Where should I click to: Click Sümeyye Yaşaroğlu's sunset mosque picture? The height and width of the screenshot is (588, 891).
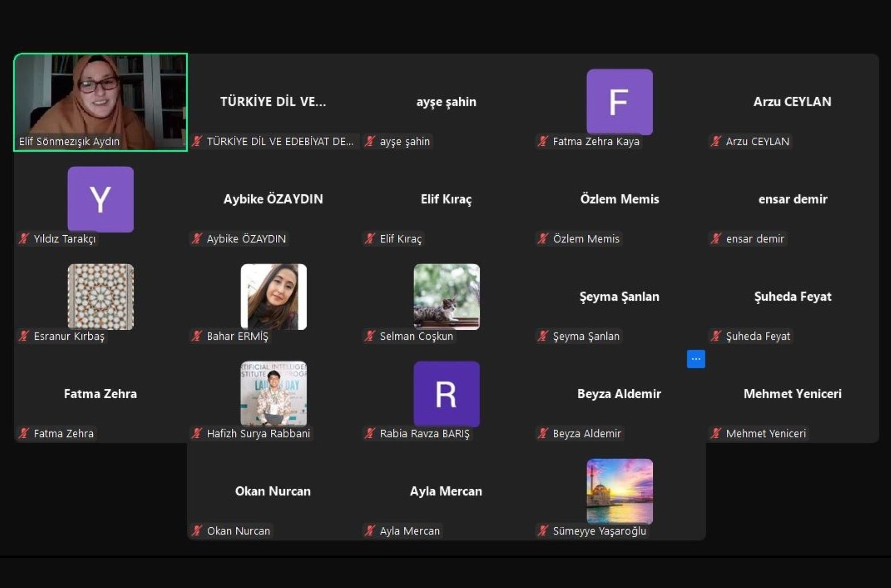click(x=619, y=491)
